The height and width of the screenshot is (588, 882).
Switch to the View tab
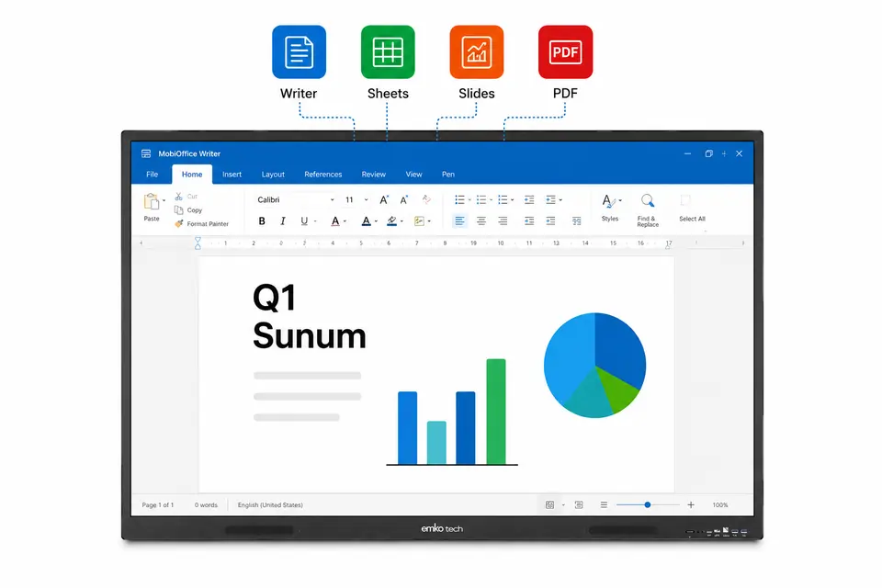[413, 175]
